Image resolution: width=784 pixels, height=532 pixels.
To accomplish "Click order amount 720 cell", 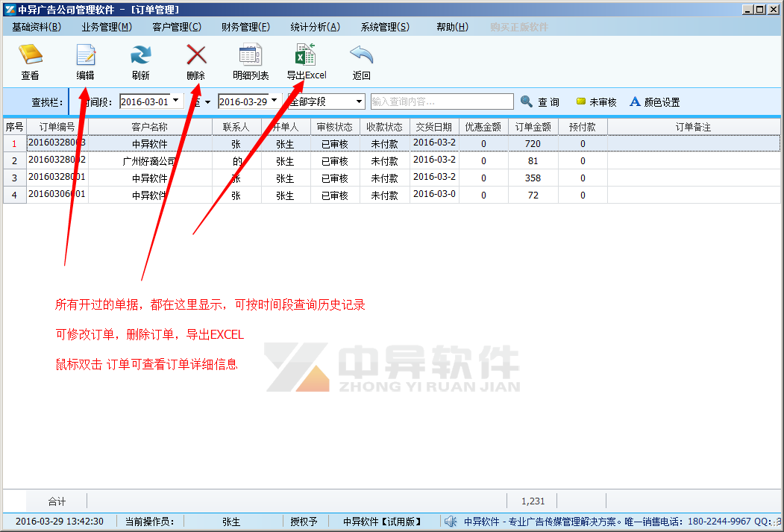I will click(x=533, y=144).
